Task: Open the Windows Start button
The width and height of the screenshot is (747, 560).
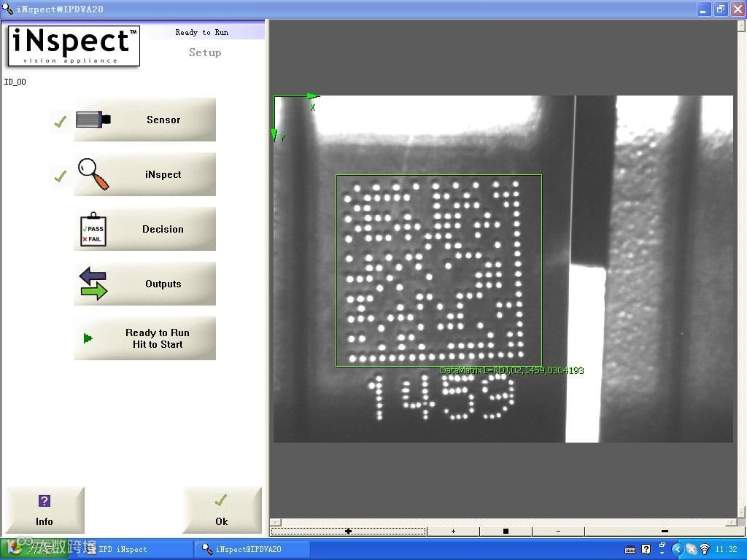Action: (x=34, y=548)
